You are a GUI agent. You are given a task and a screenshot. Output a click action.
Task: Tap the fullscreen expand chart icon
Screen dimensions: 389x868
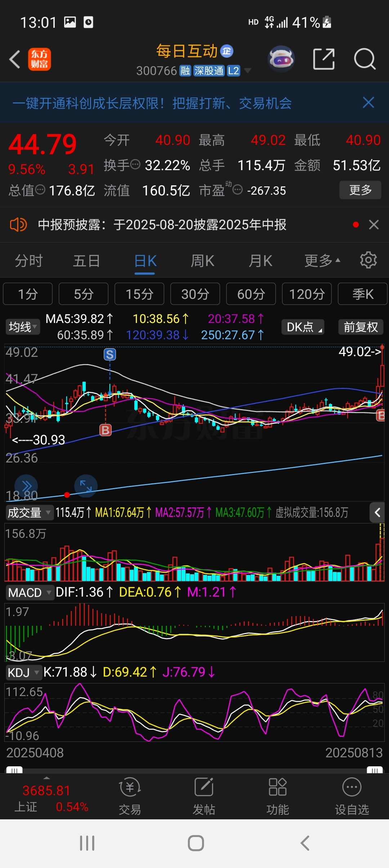(x=86, y=486)
